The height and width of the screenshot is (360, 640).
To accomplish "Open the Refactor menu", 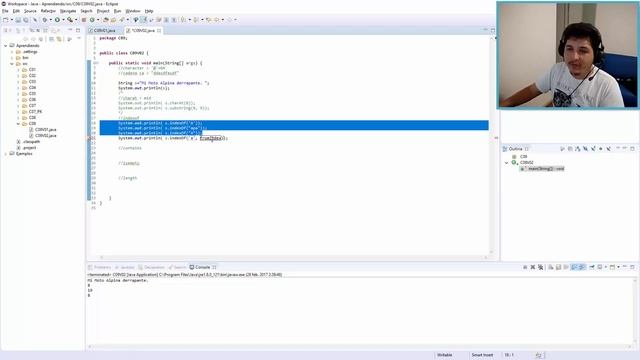I will click(48, 11).
